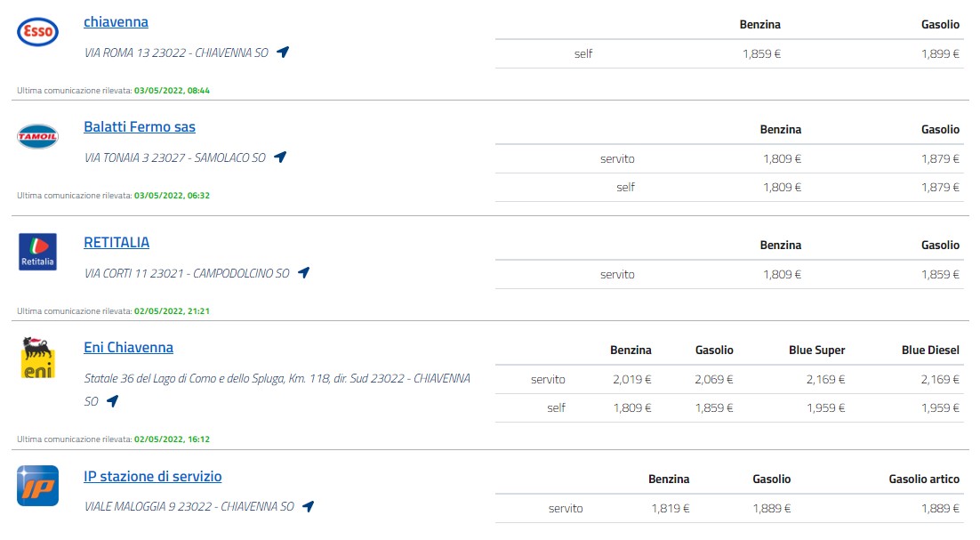Open navigation arrow after Eni Chiavenna address
The height and width of the screenshot is (540, 980).
coord(113,400)
